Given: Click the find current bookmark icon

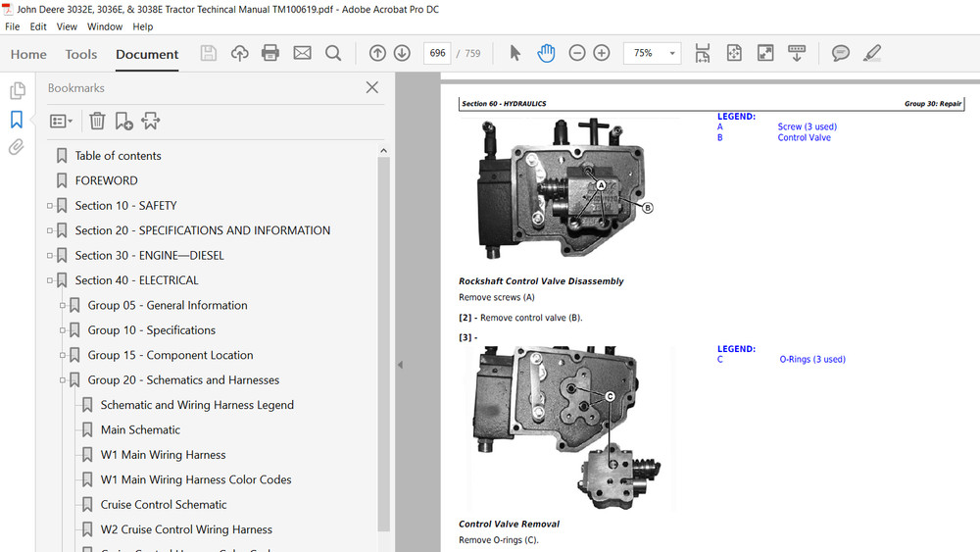Looking at the screenshot, I should click(x=151, y=121).
